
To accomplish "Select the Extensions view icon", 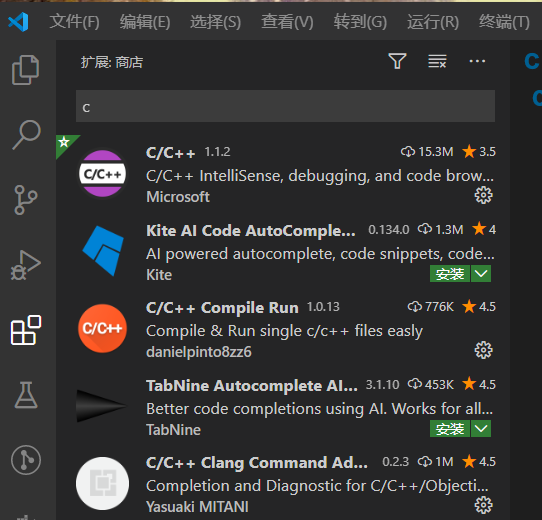I will click(26, 330).
